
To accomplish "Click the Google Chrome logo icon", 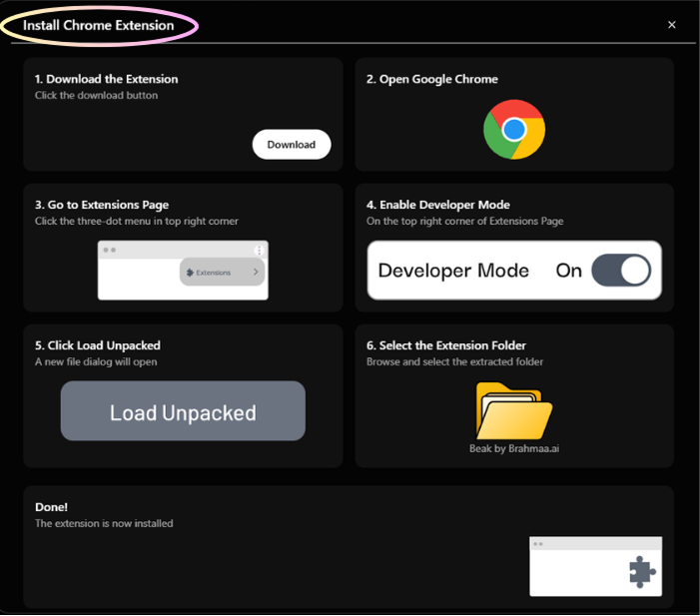I will coord(514,130).
